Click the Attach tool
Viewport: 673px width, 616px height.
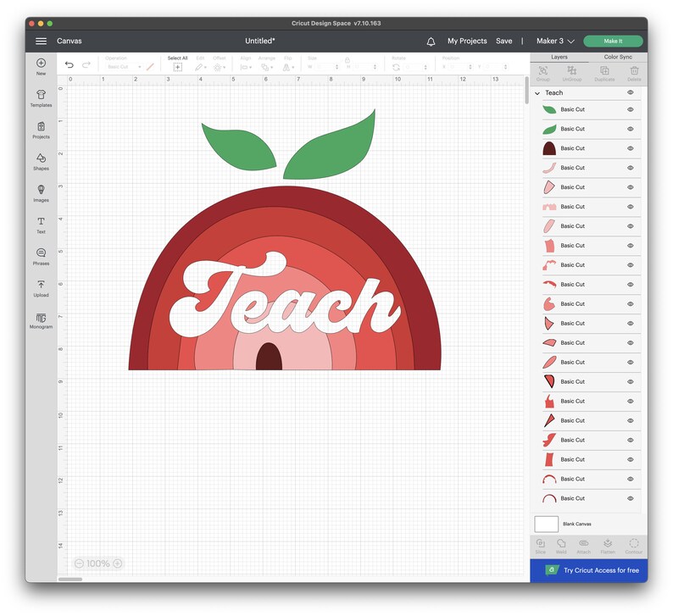pyautogui.click(x=584, y=546)
